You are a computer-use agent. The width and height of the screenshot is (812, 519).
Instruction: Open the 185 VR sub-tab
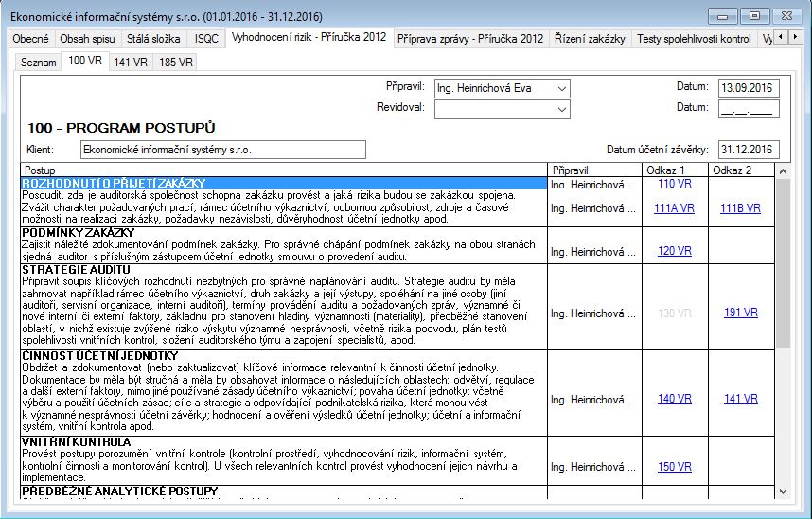176,63
